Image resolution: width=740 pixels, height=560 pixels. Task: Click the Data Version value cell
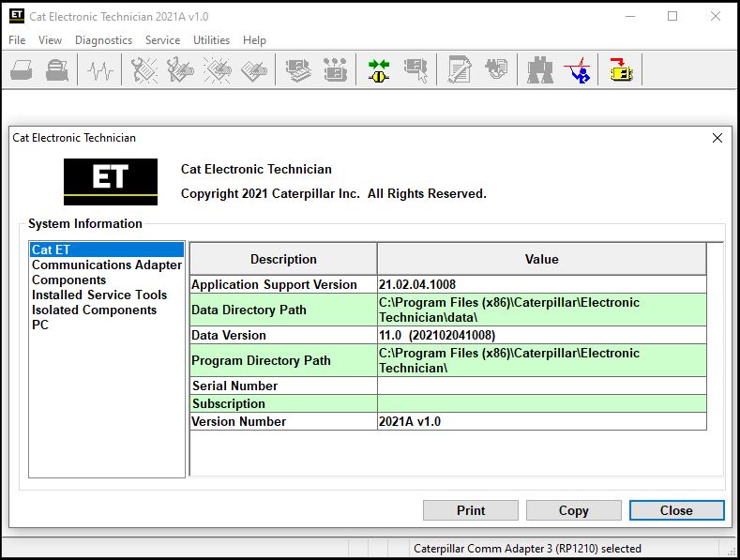[541, 335]
